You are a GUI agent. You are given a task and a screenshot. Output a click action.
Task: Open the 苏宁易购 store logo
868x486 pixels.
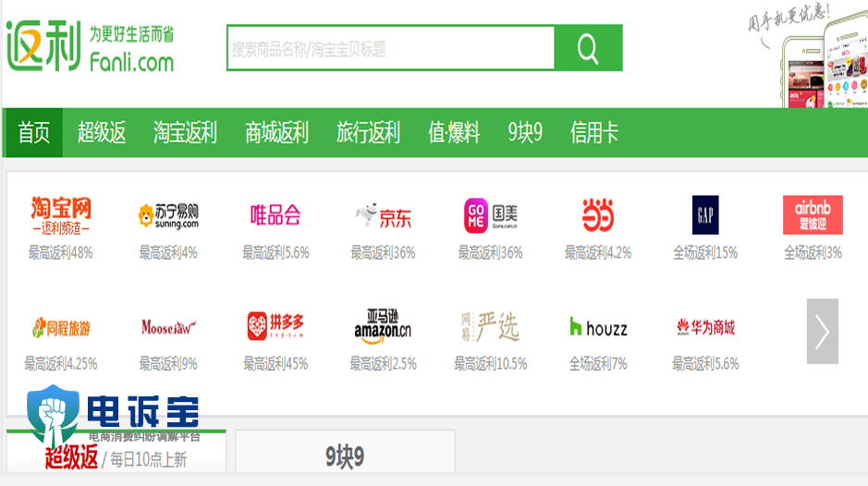168,216
